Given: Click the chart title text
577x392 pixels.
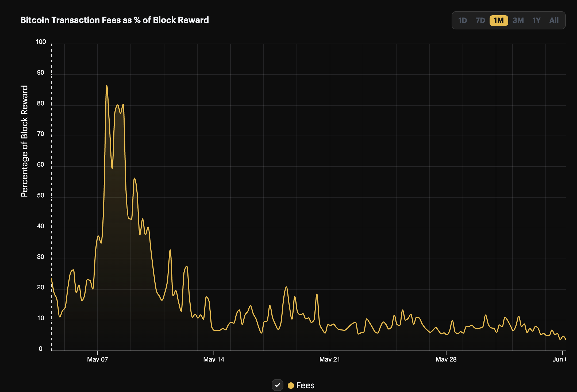Looking at the screenshot, I should pyautogui.click(x=114, y=20).
